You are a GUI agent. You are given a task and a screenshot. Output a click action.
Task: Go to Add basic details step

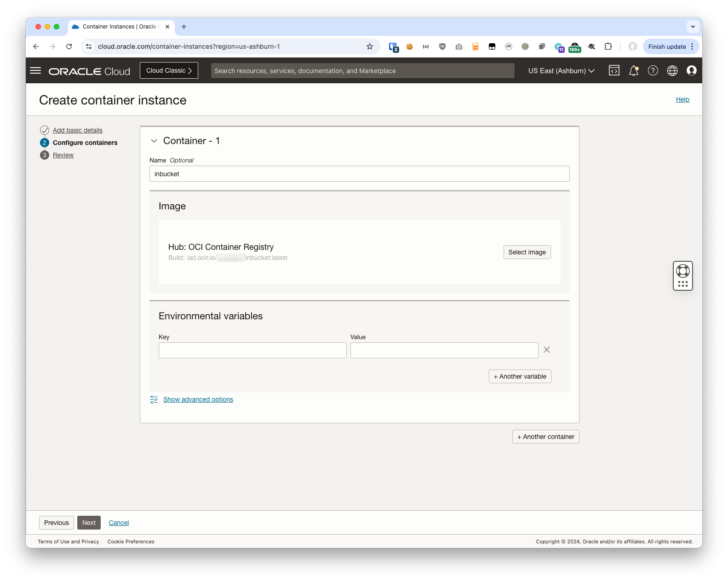click(x=77, y=130)
